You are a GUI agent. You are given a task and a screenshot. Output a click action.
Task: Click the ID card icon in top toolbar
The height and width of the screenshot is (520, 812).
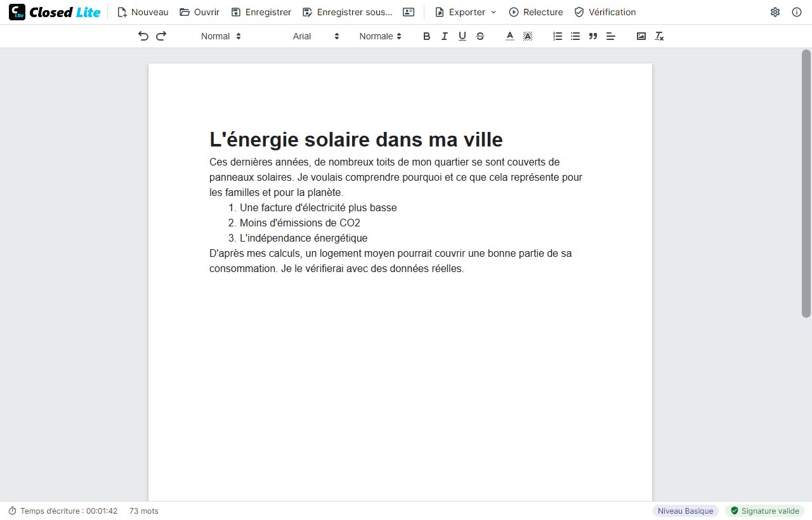coord(409,12)
